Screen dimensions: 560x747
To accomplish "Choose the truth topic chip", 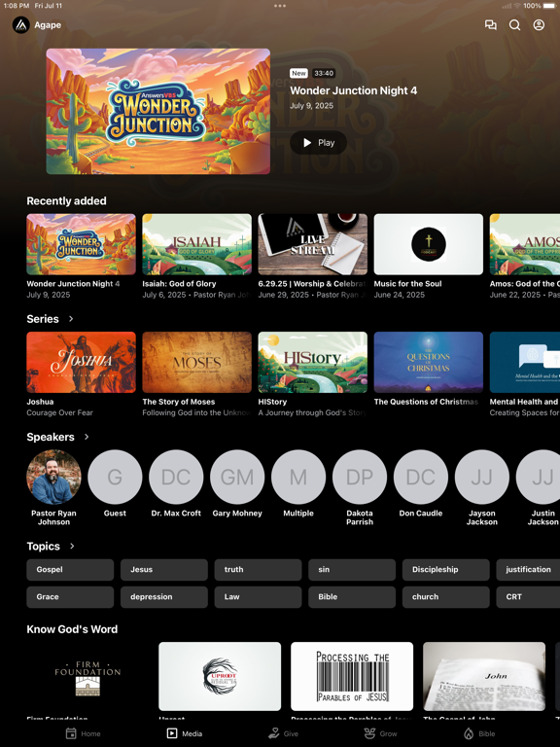I will (258, 570).
